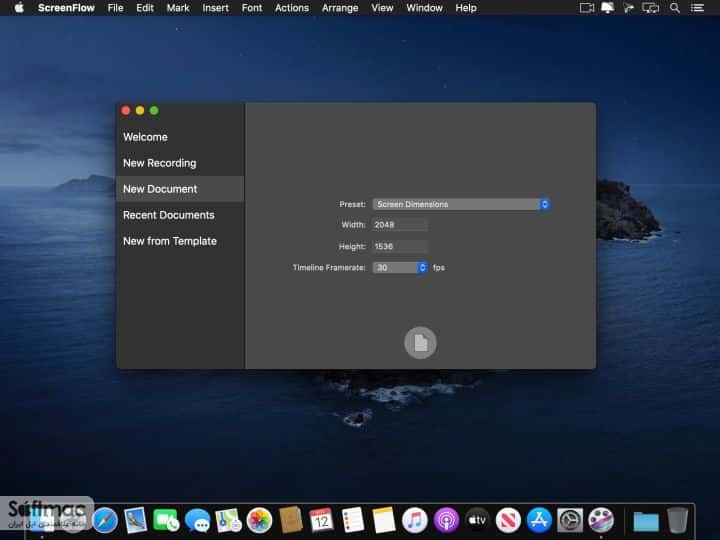Open the Trash in the dock

pos(677,520)
